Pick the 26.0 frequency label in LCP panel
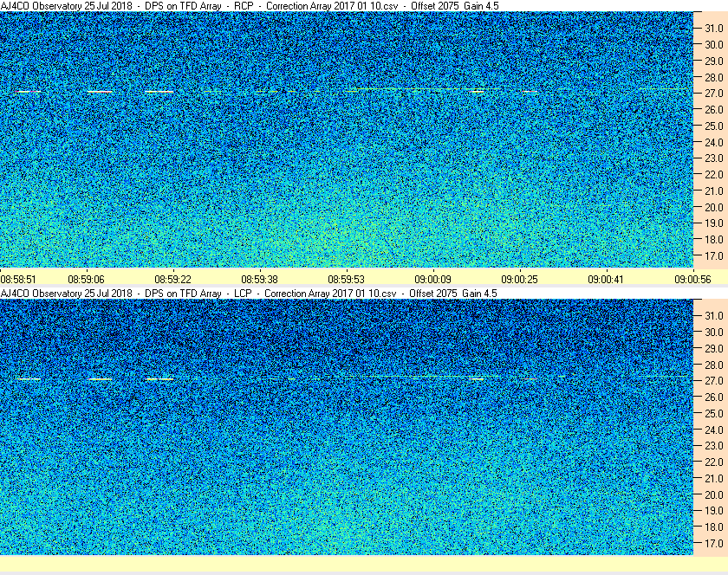Image resolution: width=728 pixels, height=575 pixels. tap(713, 397)
